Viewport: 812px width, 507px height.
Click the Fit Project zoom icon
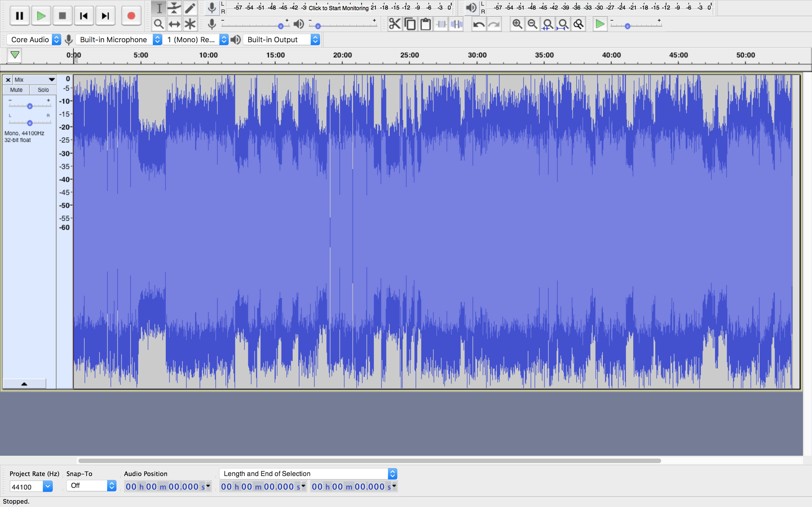(x=563, y=24)
